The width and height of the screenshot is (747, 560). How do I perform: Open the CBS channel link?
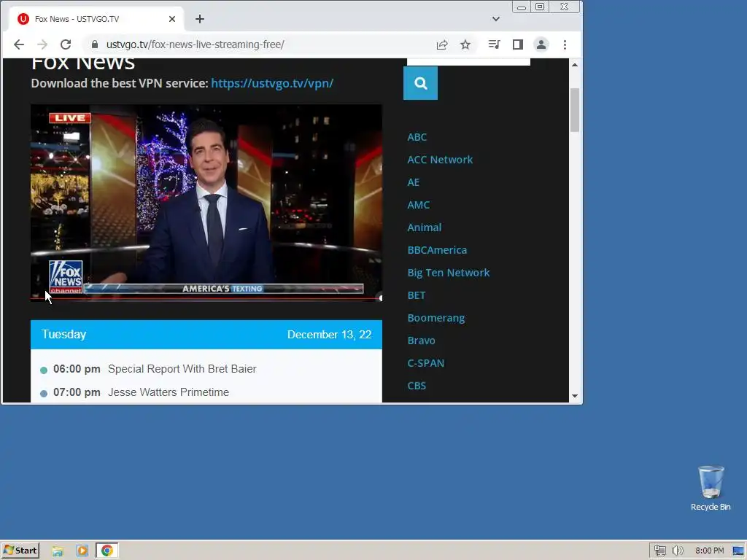coord(417,386)
